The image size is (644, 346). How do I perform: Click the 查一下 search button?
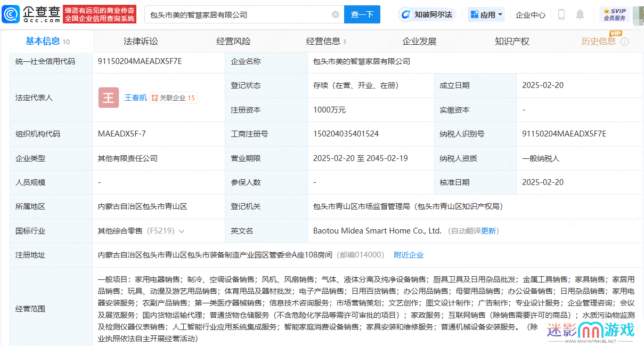coord(362,14)
